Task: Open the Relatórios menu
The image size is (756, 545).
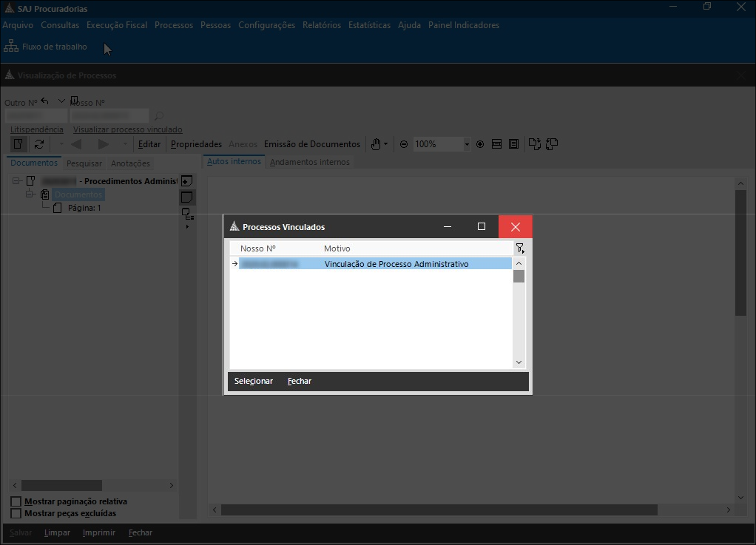Action: [321, 25]
